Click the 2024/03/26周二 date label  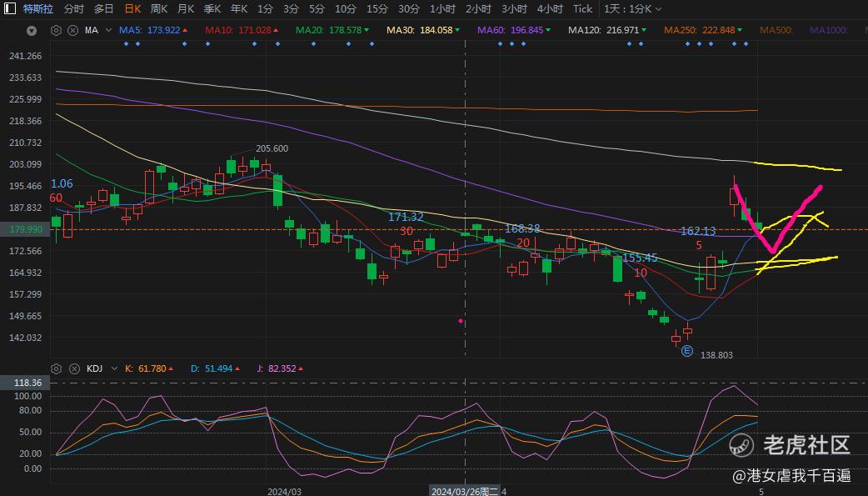465,492
